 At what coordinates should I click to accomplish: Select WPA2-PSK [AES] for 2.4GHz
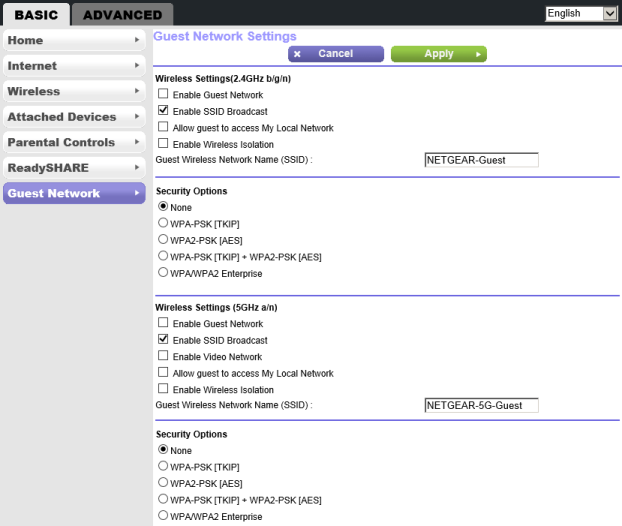(163, 239)
